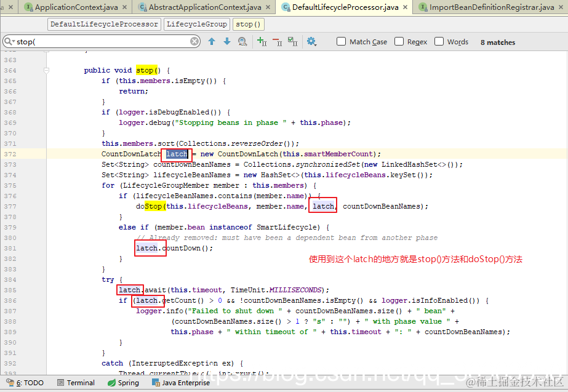The height and width of the screenshot is (392, 568).
Task: Click synchronizedSet call on line 373
Action: pyautogui.click(x=328, y=164)
